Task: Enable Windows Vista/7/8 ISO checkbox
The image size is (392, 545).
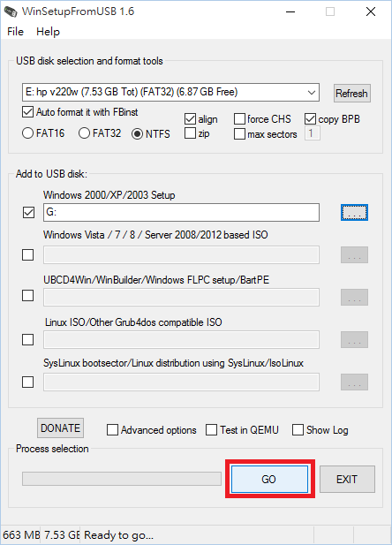Action: pos(27,254)
